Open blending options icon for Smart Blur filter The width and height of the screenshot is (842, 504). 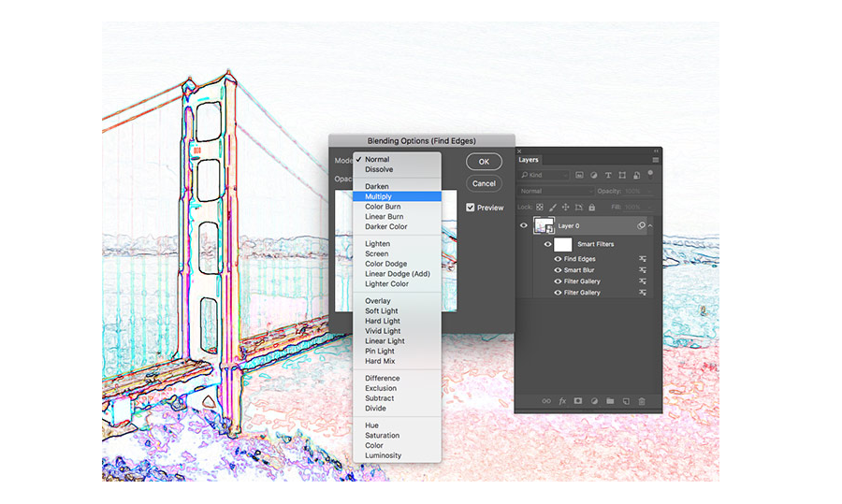[x=642, y=270]
